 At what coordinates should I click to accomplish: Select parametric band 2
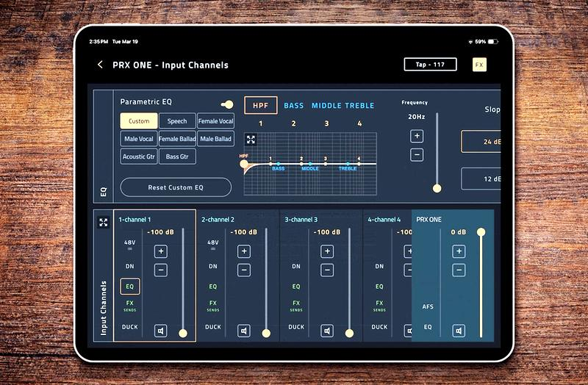(293, 123)
